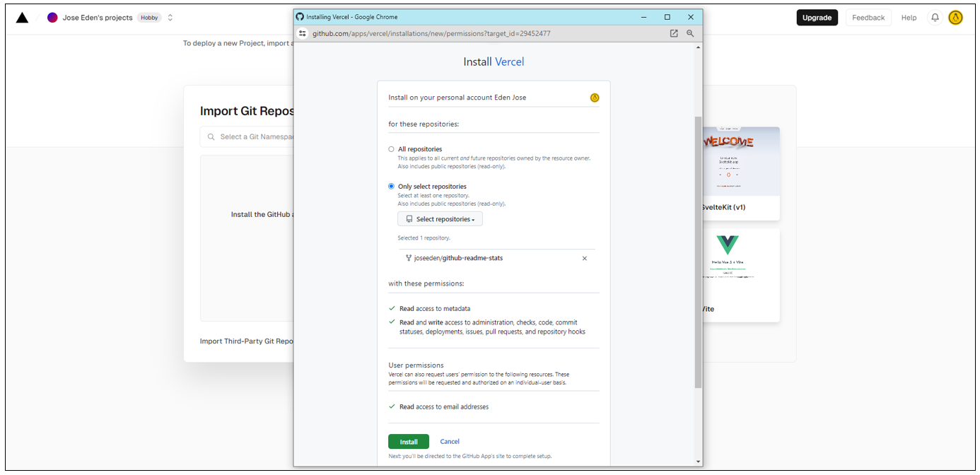Image resolution: width=980 pixels, height=475 pixels.
Task: Click the green Install button
Action: click(408, 442)
